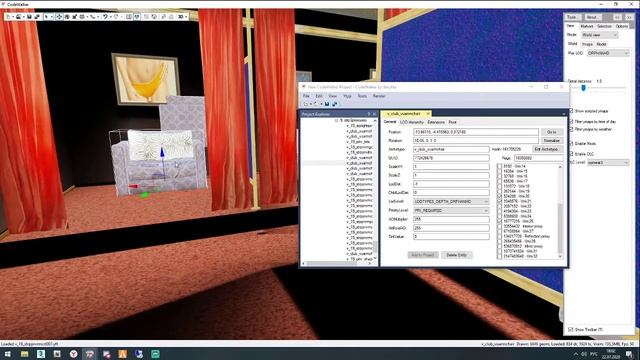Open the Render menu in project window
The height and width of the screenshot is (360, 640).
tap(379, 96)
